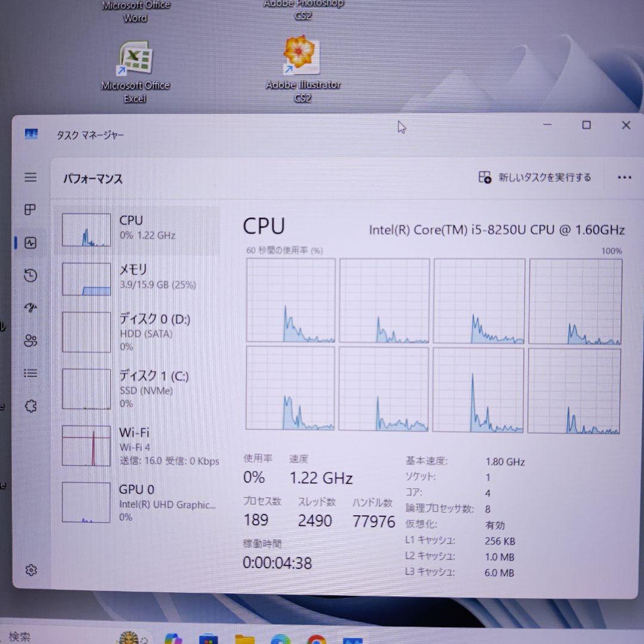Click the base speed value 1.80 GHz
Screen dimensions: 644x644
[505, 462]
